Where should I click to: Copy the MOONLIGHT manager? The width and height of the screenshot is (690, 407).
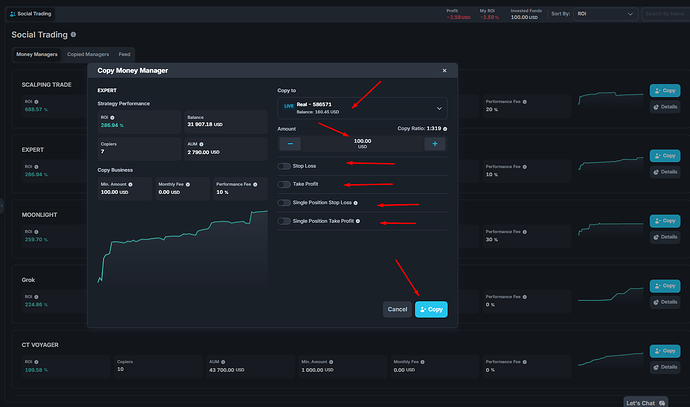665,221
